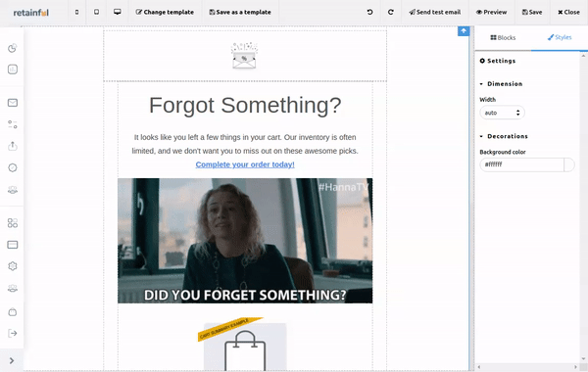Open the circular compass sidebar icon
This screenshot has width=588, height=372.
(x=13, y=167)
